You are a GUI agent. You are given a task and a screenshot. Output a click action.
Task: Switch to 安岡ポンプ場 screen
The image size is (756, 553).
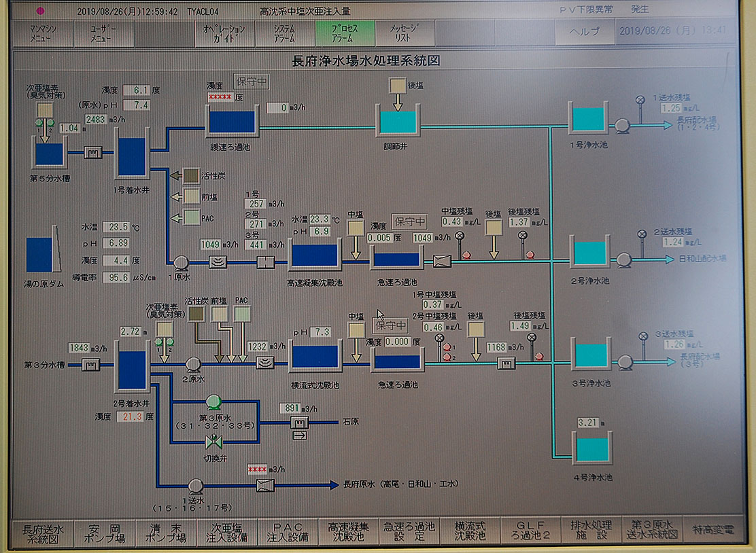click(x=103, y=531)
